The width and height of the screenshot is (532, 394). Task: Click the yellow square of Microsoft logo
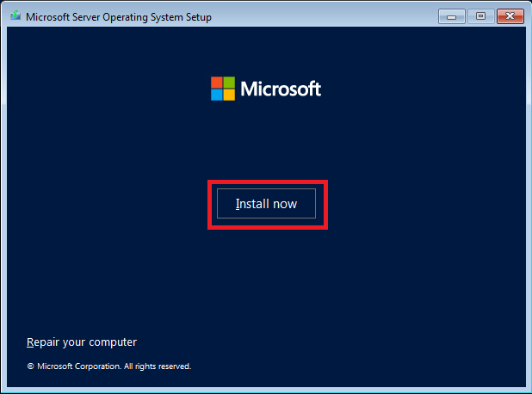[x=228, y=94]
